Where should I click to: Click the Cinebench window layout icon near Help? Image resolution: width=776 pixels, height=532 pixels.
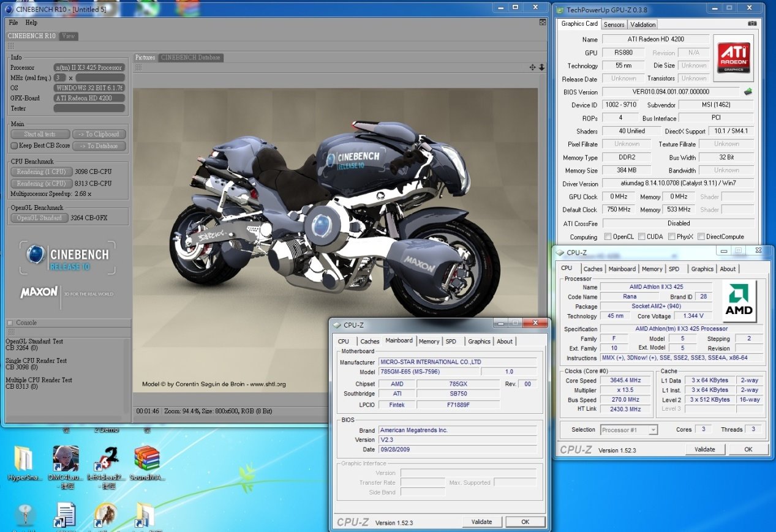[x=543, y=22]
